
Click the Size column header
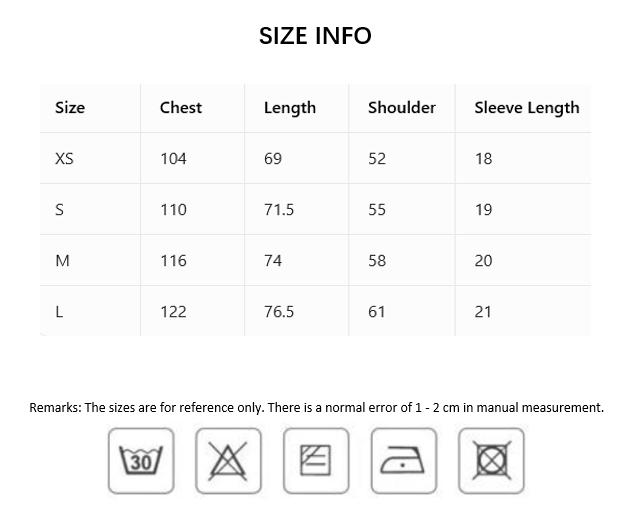(x=70, y=108)
